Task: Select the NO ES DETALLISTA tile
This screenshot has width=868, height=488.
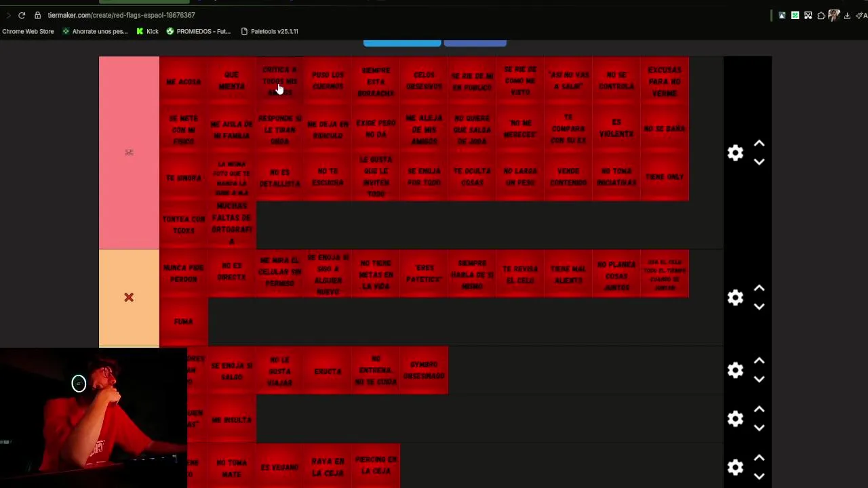Action: click(x=280, y=177)
